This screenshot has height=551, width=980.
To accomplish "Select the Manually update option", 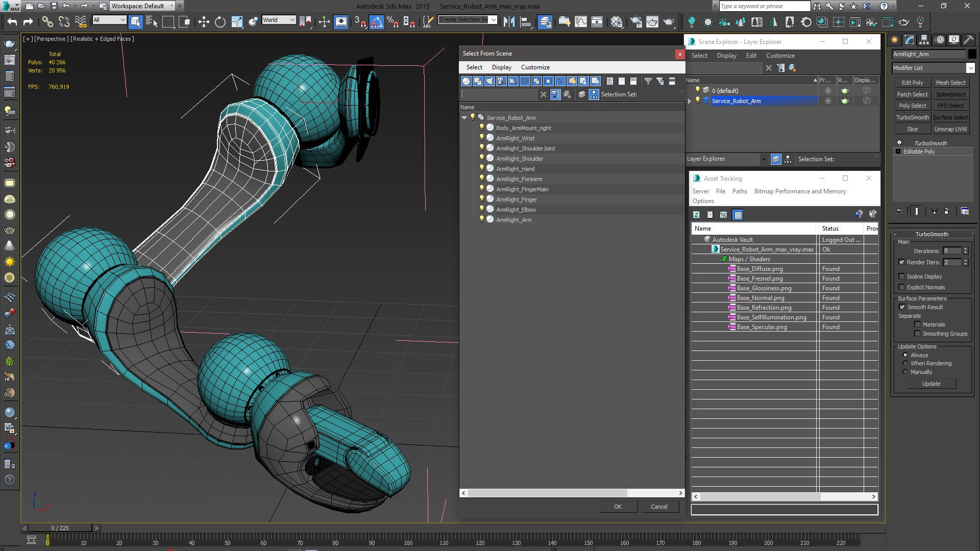I will tap(905, 372).
